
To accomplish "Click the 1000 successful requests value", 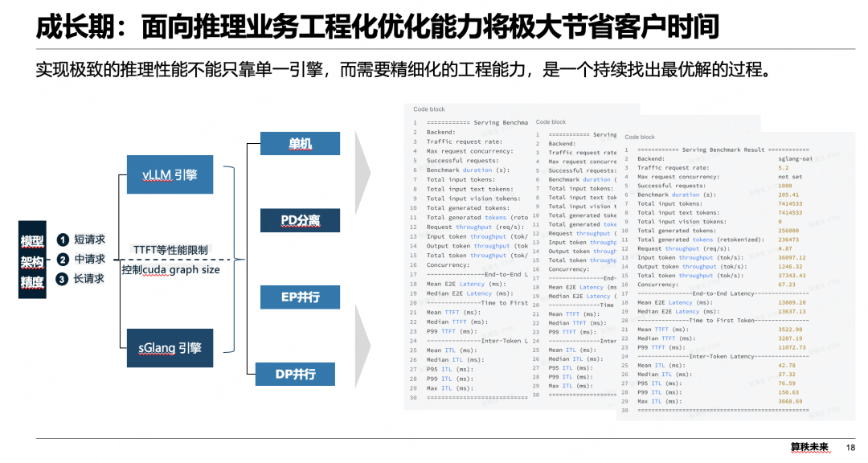I will pos(785,186).
